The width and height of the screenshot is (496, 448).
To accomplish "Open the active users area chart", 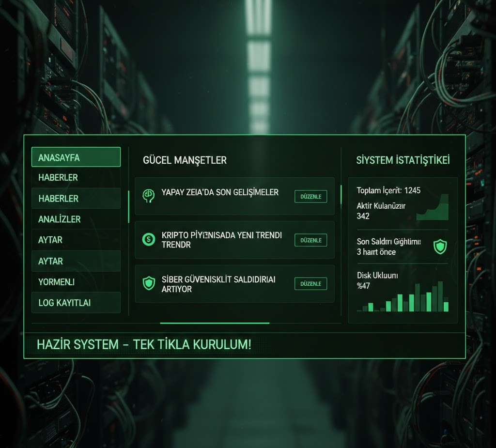I will (433, 208).
